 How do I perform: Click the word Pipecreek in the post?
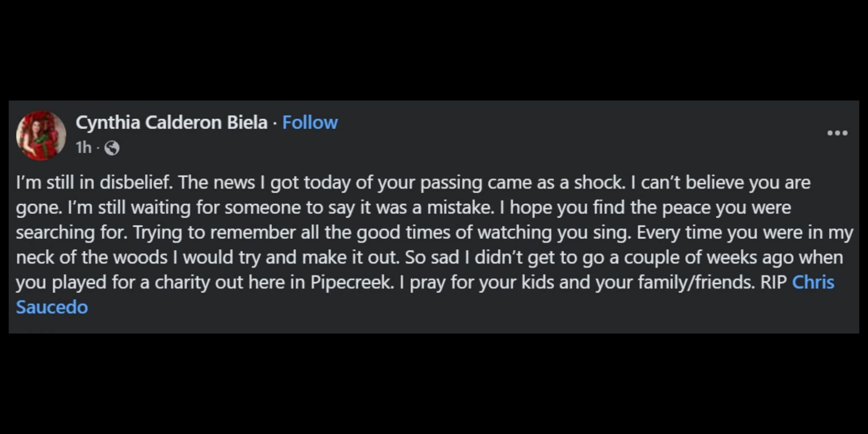pyautogui.click(x=351, y=282)
